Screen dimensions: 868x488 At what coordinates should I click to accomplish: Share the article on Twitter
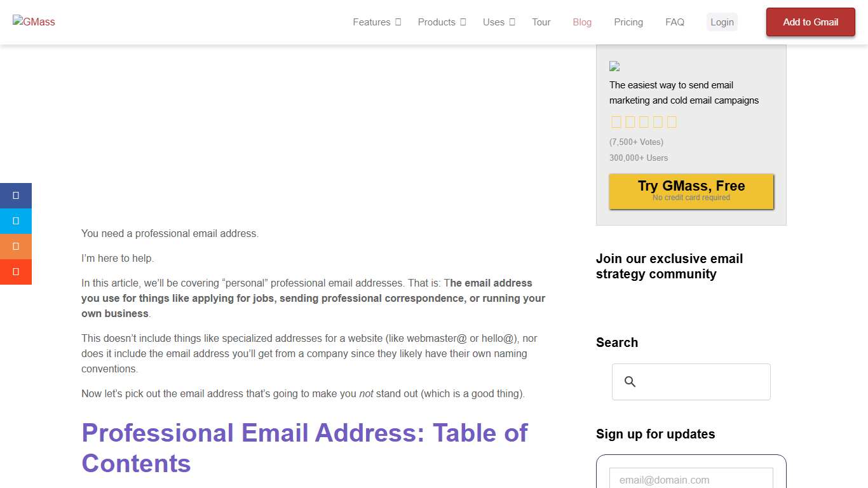click(x=16, y=220)
